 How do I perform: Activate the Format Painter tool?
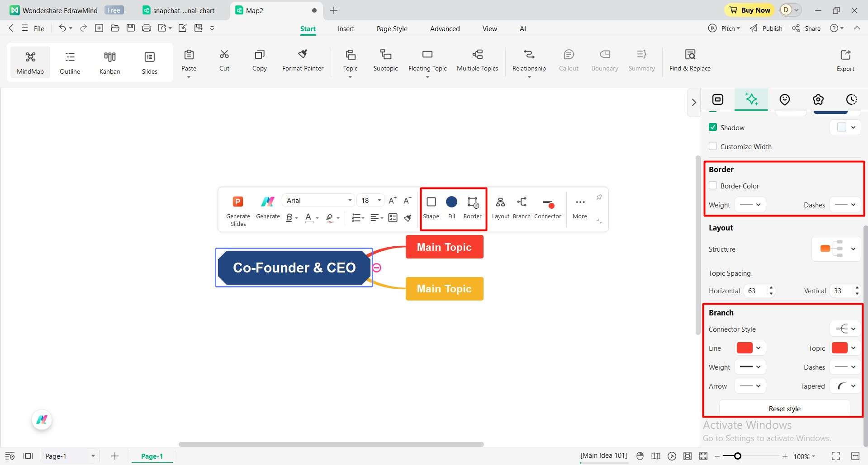(303, 61)
